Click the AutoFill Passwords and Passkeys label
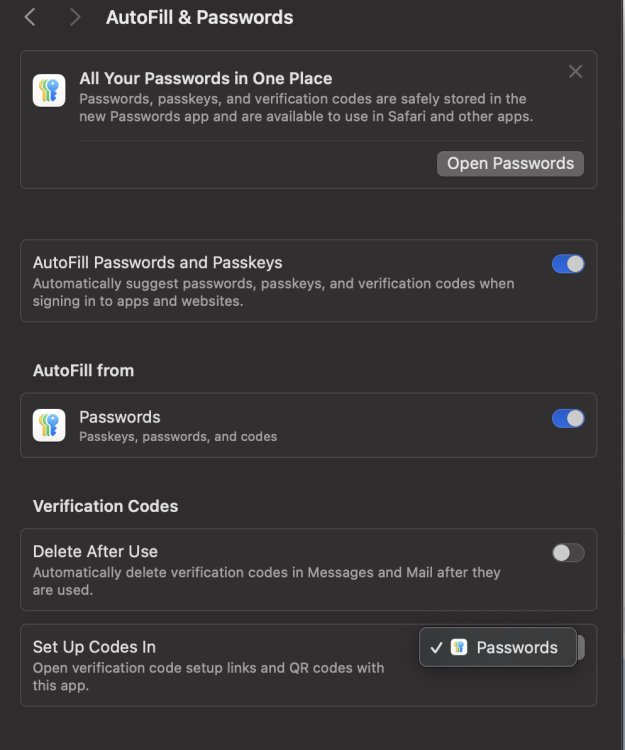 coord(157,263)
